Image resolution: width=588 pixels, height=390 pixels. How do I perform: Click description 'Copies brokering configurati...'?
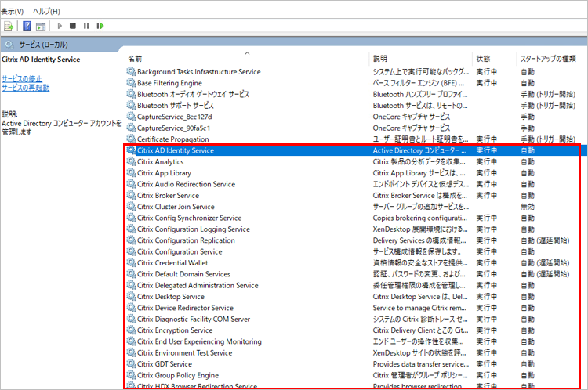point(420,218)
